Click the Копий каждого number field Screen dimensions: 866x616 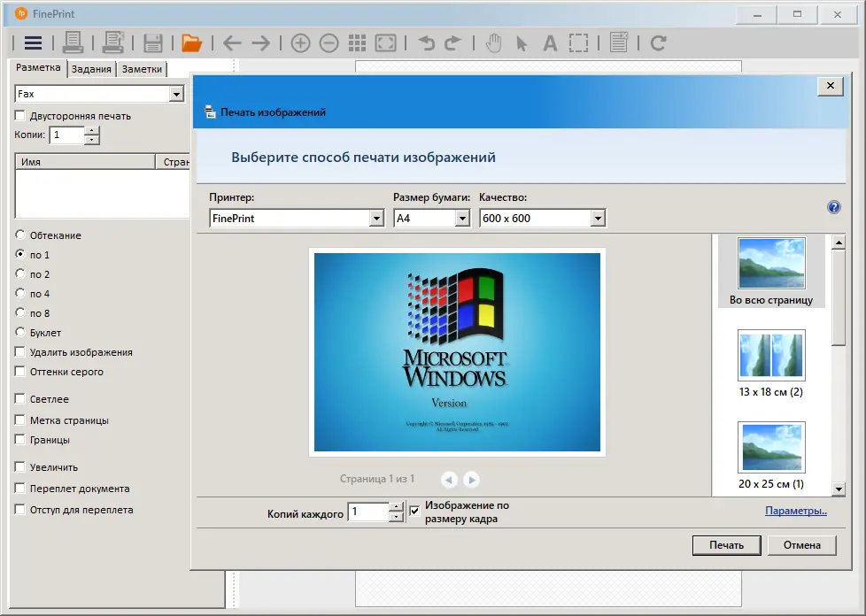pyautogui.click(x=368, y=512)
